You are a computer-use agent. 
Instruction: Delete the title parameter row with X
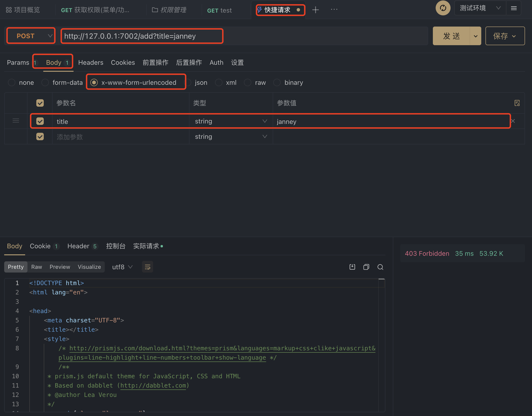(x=513, y=121)
